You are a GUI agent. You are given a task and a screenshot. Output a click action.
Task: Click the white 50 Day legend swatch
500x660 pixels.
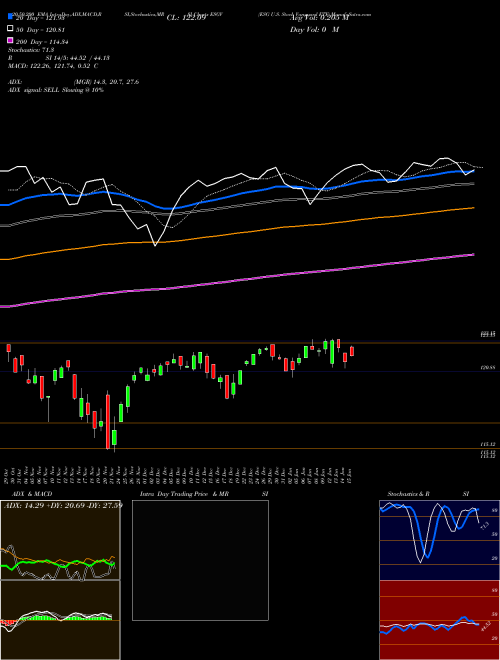pyautogui.click(x=10, y=29)
